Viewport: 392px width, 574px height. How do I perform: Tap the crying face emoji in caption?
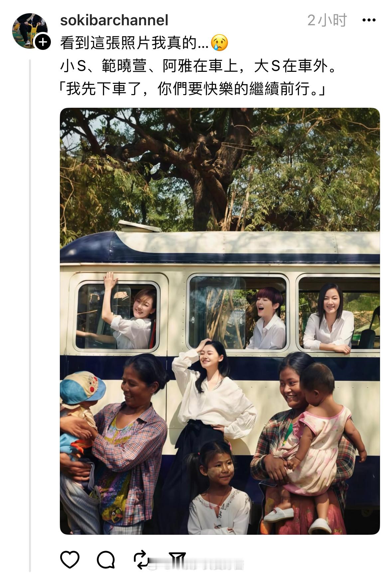[219, 43]
